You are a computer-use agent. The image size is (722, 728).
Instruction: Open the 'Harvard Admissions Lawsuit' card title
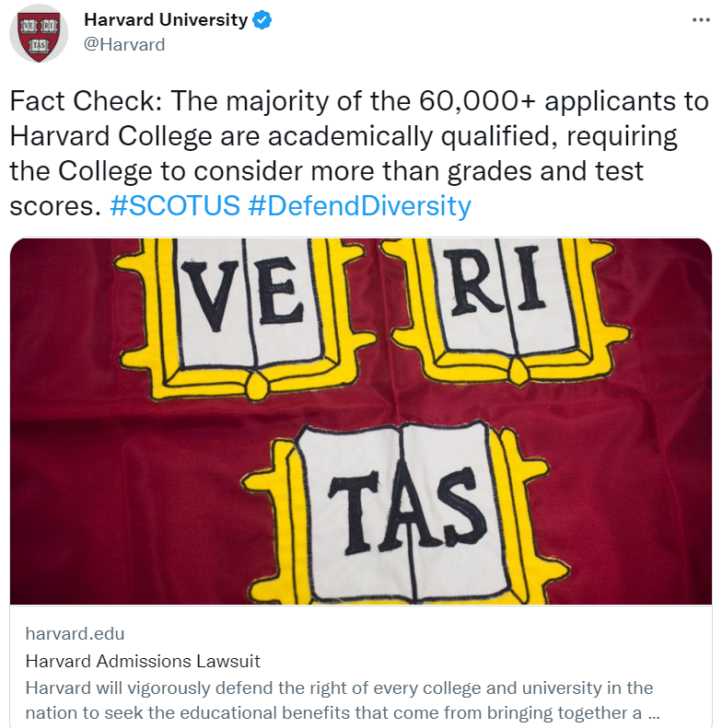coord(143,661)
